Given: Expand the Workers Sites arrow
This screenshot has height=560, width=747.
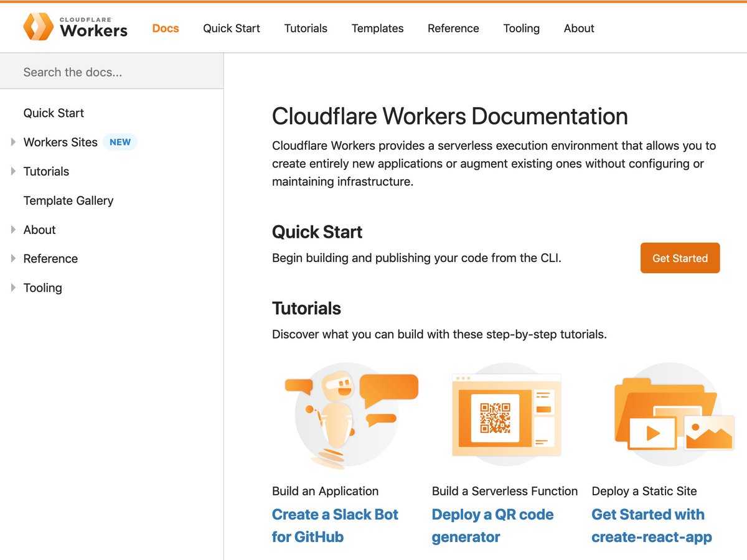Looking at the screenshot, I should tap(13, 142).
